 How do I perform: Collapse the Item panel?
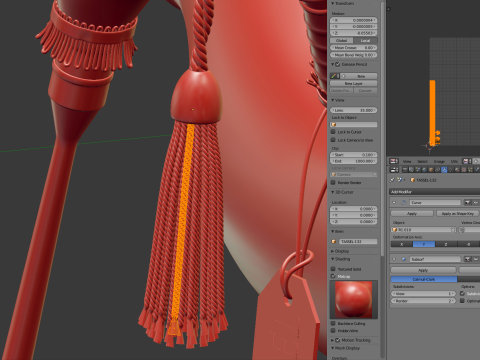(x=333, y=231)
